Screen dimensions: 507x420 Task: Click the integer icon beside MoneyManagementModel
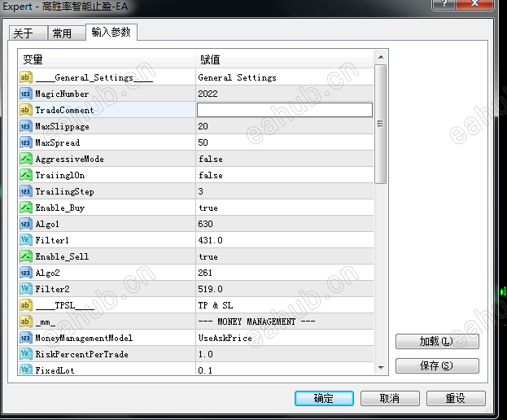pos(26,338)
